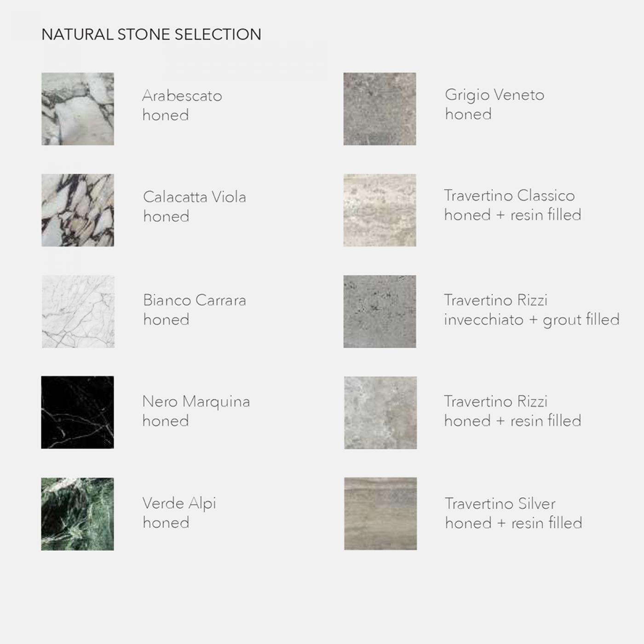
Task: Click the Natural Stone Selection heading
Action: click(151, 34)
